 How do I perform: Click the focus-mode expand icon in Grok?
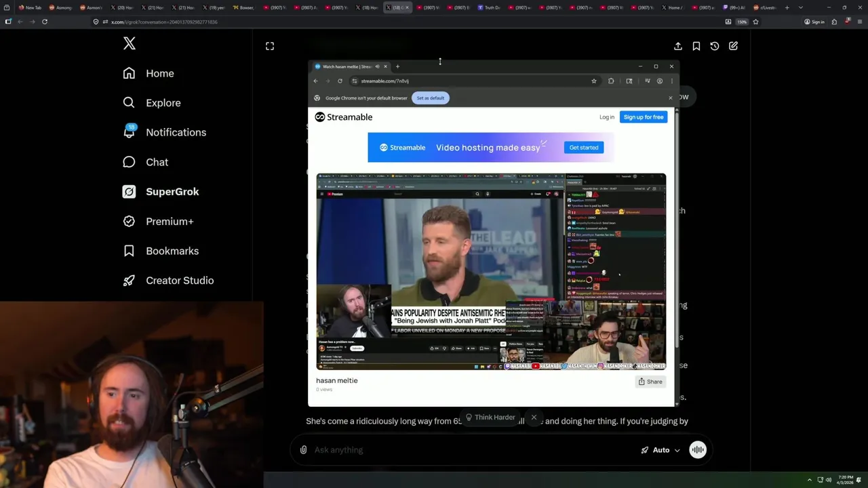pos(270,46)
